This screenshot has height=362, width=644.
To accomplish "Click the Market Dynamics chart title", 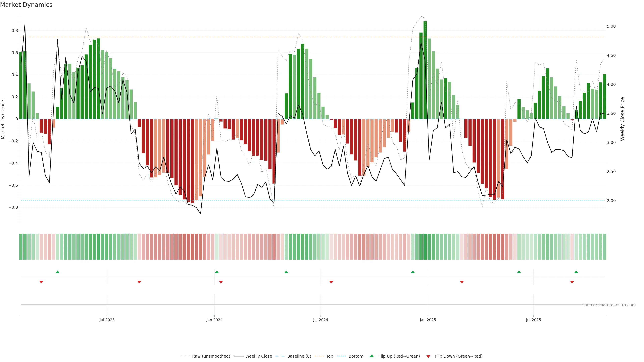I will pos(26,5).
